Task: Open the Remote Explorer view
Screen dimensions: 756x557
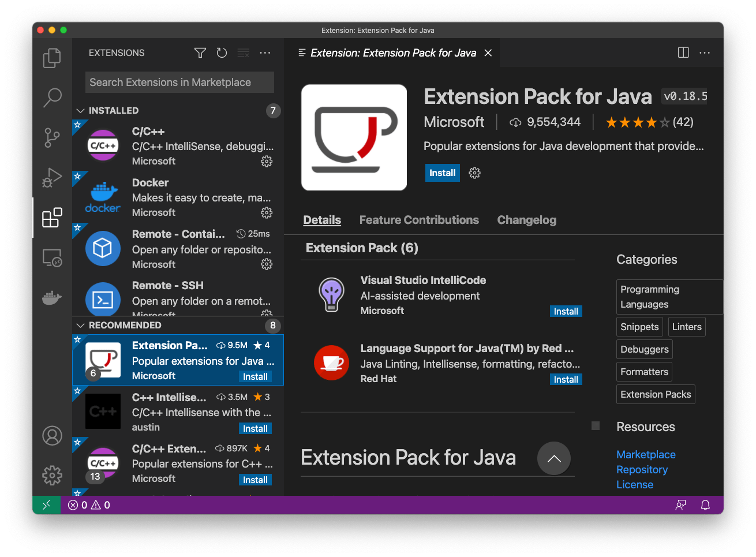Action: pos(52,258)
